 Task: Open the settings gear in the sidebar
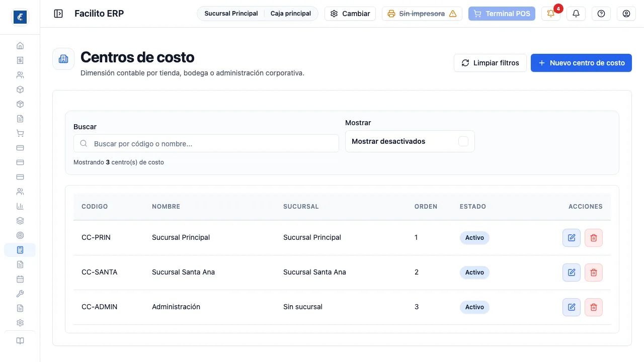pos(20,323)
